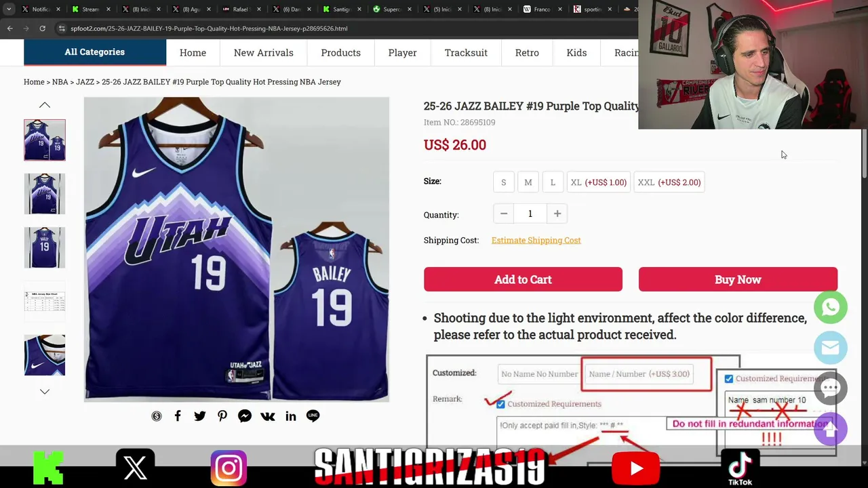Share product on VK
Screen dimensions: 868x488
[x=268, y=416]
